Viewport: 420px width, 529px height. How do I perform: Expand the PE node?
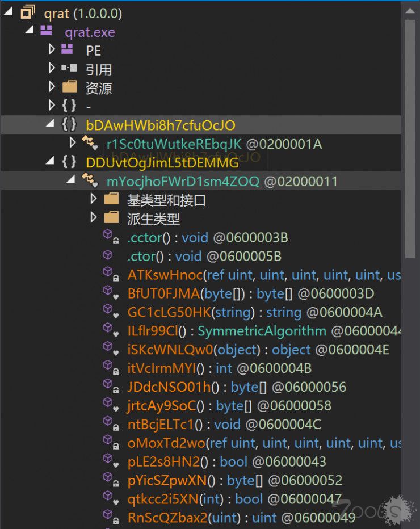[x=52, y=51]
